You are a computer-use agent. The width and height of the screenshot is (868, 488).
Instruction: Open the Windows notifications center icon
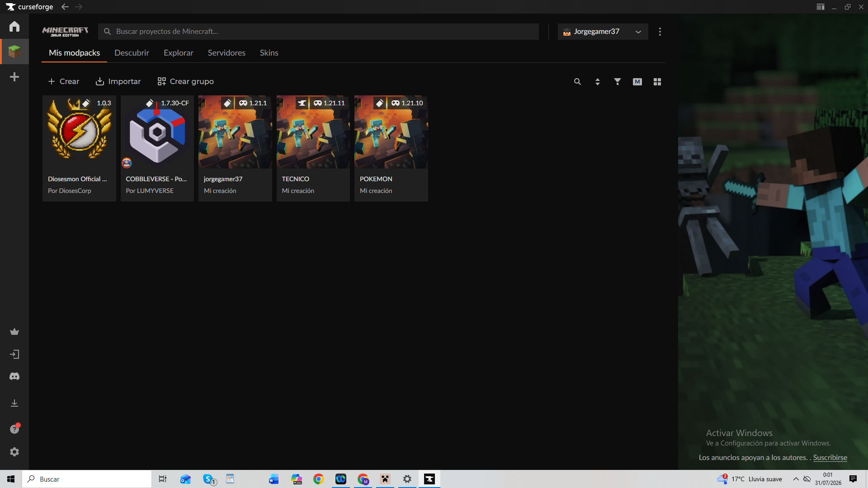click(x=853, y=479)
